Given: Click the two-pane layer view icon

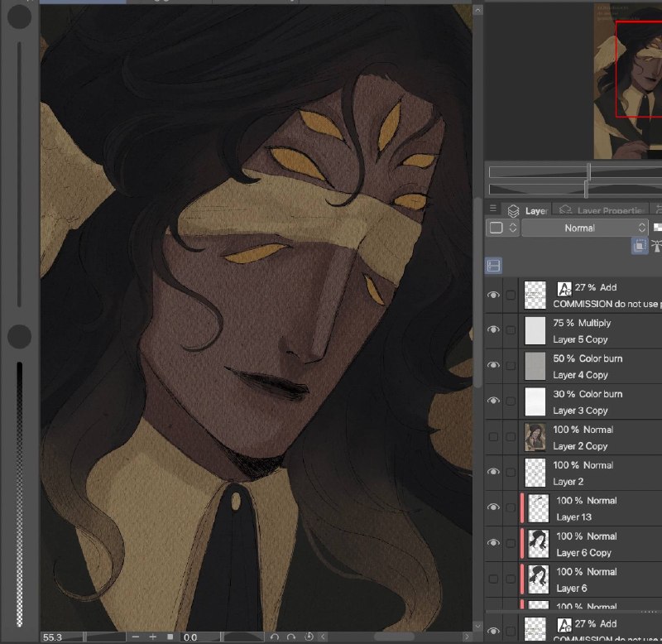Looking at the screenshot, I should point(493,266).
